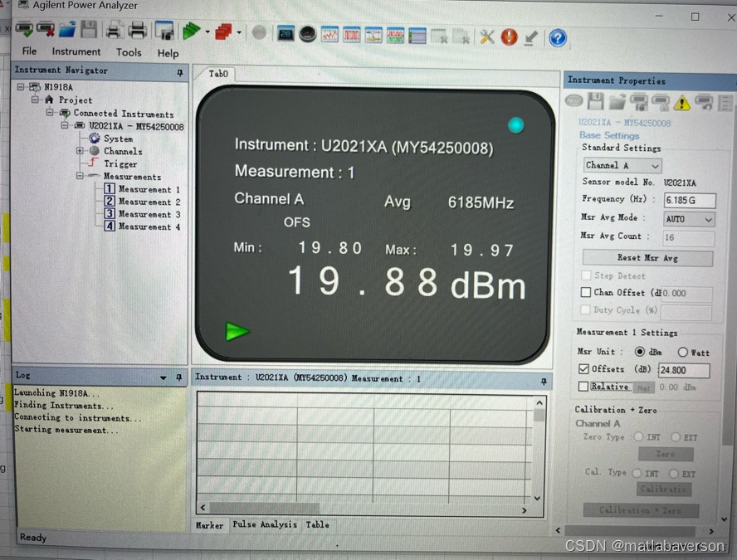737x560 pixels.
Task: Select the digital numeric display view icon
Action: [286, 34]
